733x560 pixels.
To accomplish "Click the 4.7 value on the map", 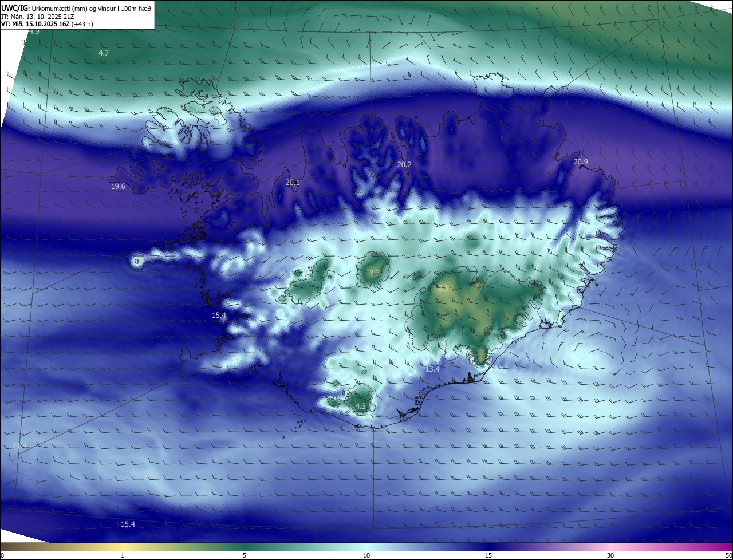I will pos(104,53).
